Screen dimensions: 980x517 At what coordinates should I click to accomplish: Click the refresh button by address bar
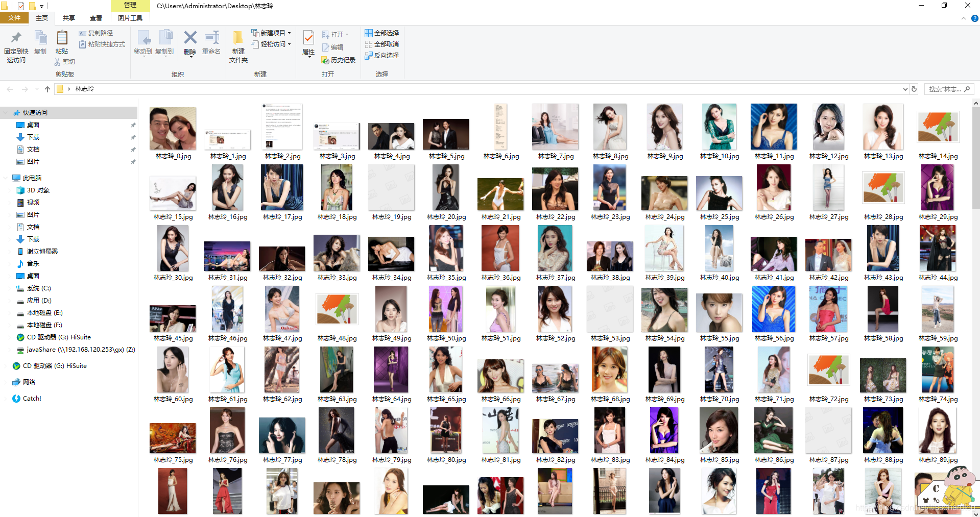[x=914, y=89]
